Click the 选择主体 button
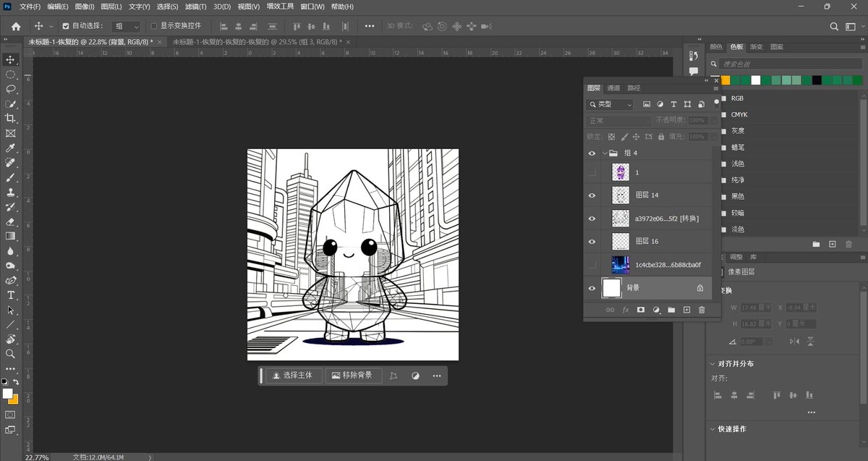The image size is (868, 461). point(293,376)
